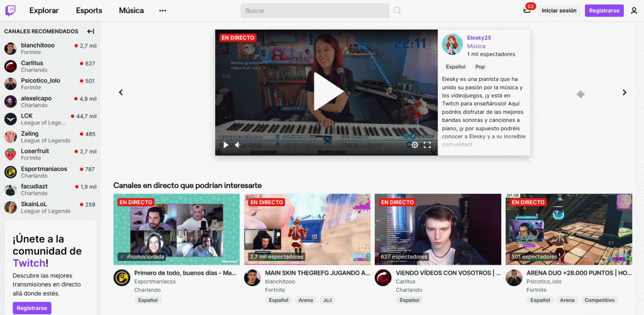Screen dimensions: 644x315
Task: Open Elesky25 avatar
Action: pyautogui.click(x=452, y=45)
